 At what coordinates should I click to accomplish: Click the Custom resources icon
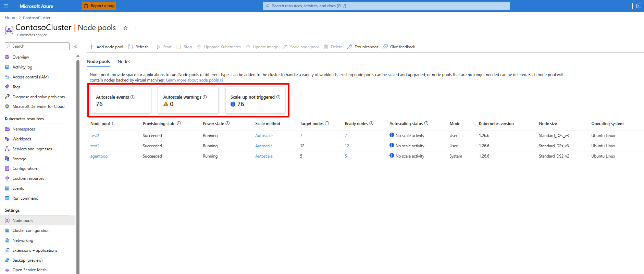coord(7,178)
